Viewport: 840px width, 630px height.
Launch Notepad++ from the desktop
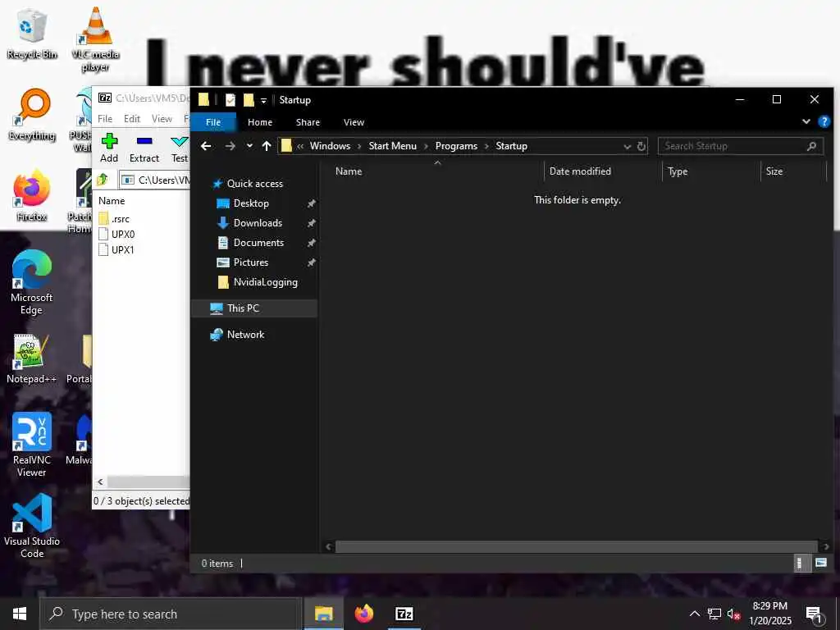point(31,358)
